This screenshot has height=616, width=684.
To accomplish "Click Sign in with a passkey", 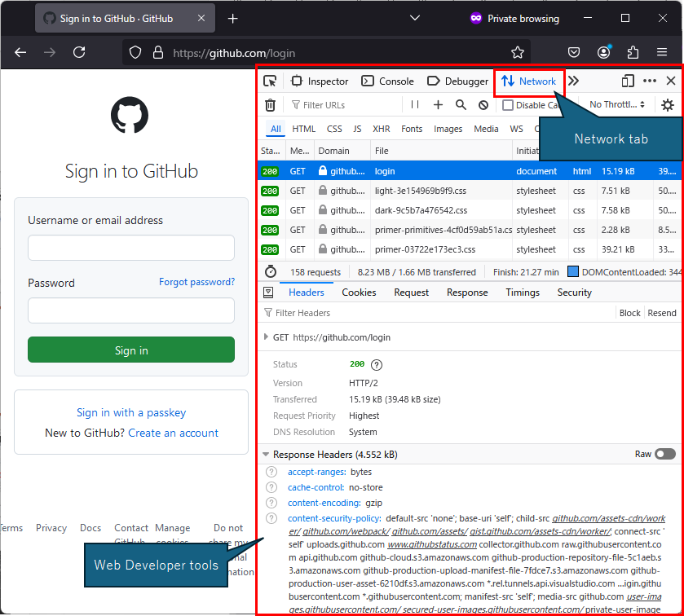I will tap(131, 412).
